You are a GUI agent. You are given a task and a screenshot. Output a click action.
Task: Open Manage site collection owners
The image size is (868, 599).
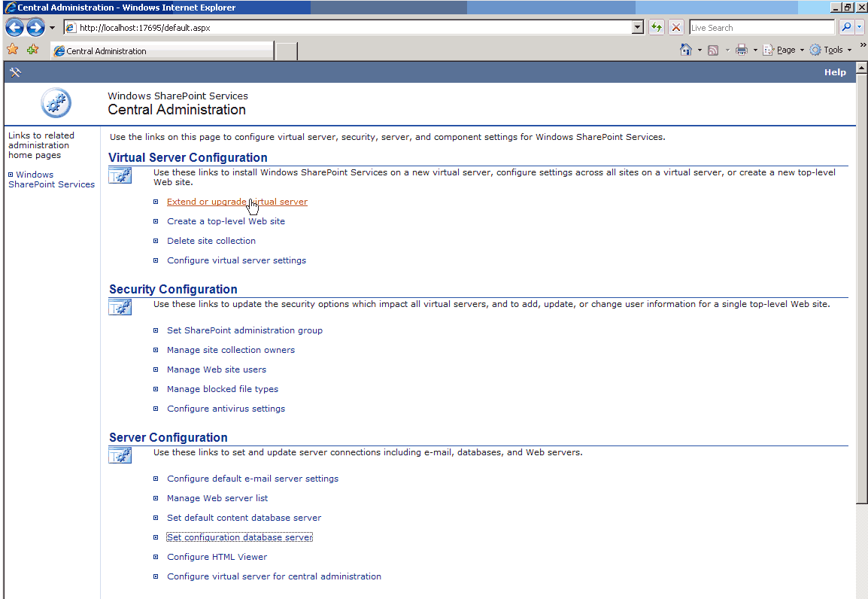231,350
